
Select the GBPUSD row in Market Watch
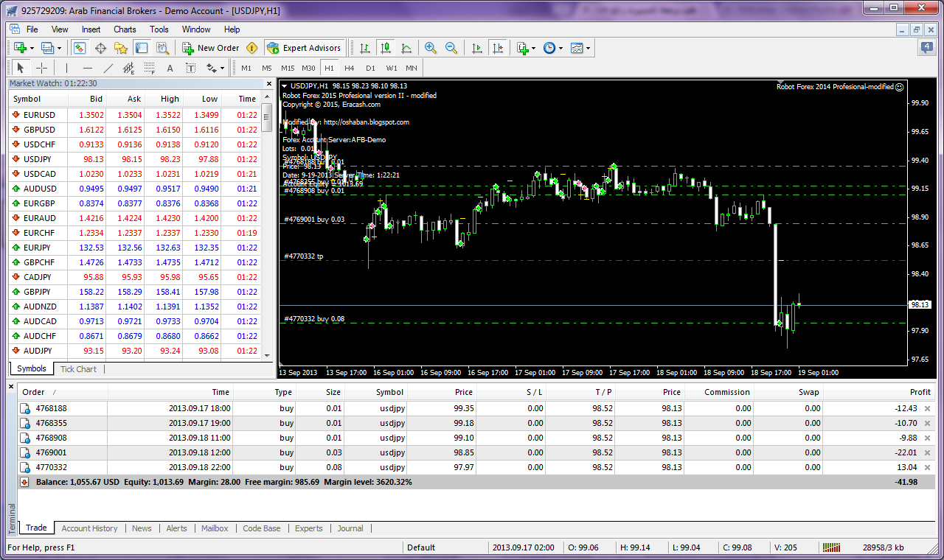pyautogui.click(x=134, y=130)
